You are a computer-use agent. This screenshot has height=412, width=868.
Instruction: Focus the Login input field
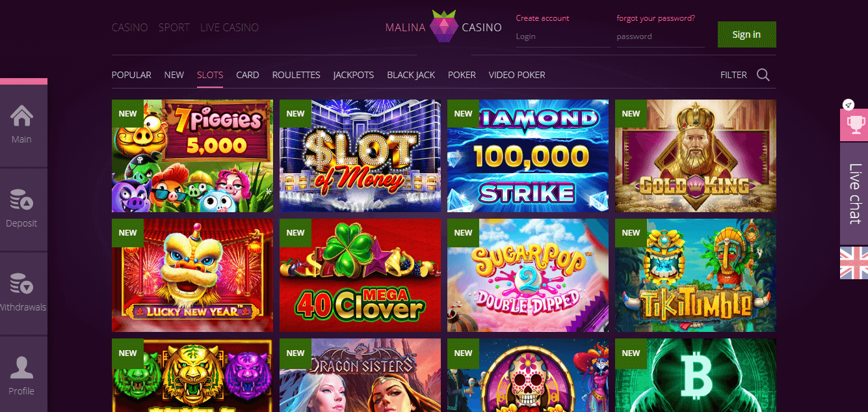coord(563,36)
